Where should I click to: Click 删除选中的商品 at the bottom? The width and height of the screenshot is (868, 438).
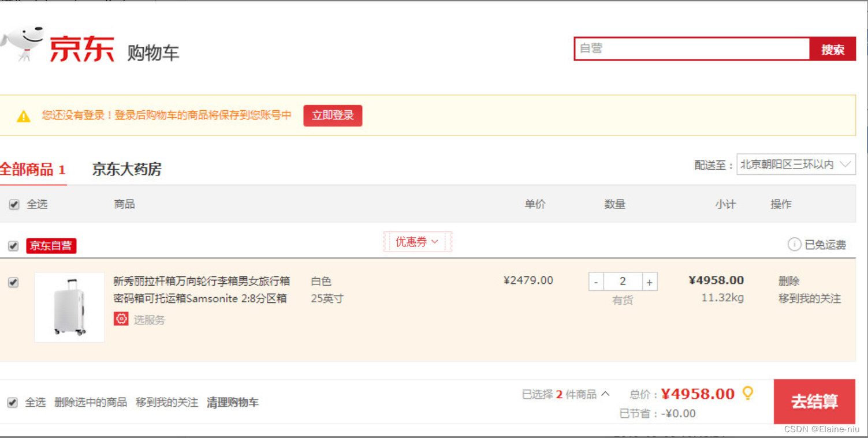click(x=91, y=402)
